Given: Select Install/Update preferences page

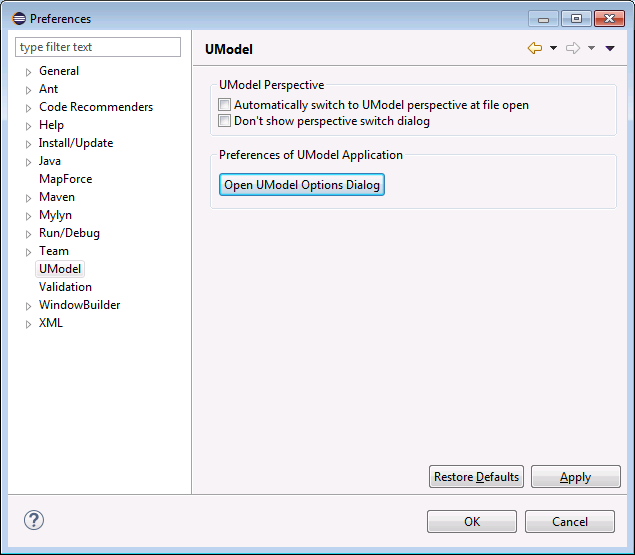Looking at the screenshot, I should point(76,143).
